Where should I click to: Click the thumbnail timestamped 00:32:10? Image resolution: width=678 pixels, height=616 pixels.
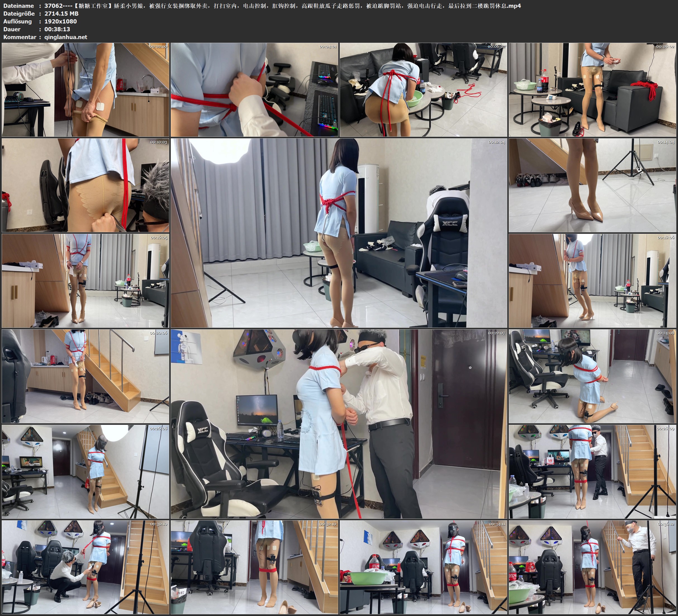[254, 567]
